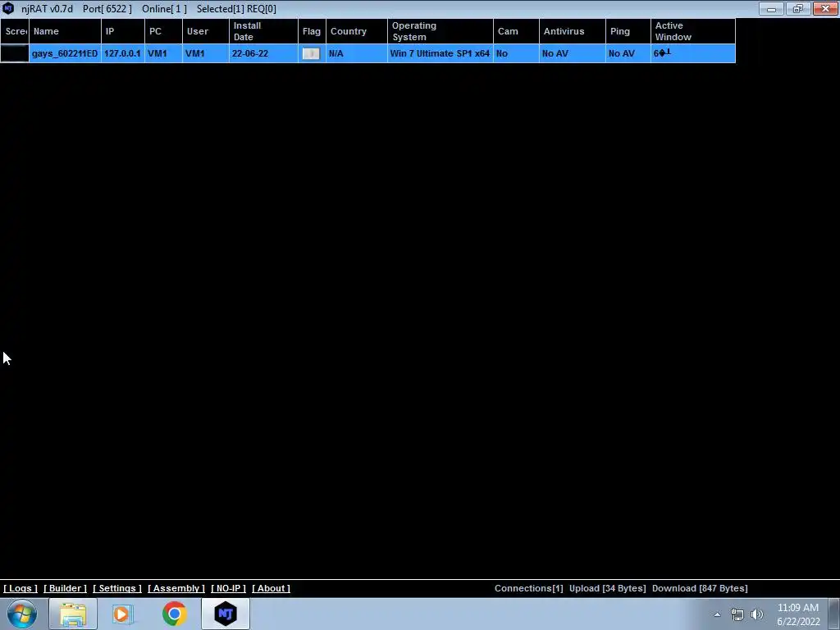Sort by the Name column header
The image size is (840, 630).
pos(65,31)
